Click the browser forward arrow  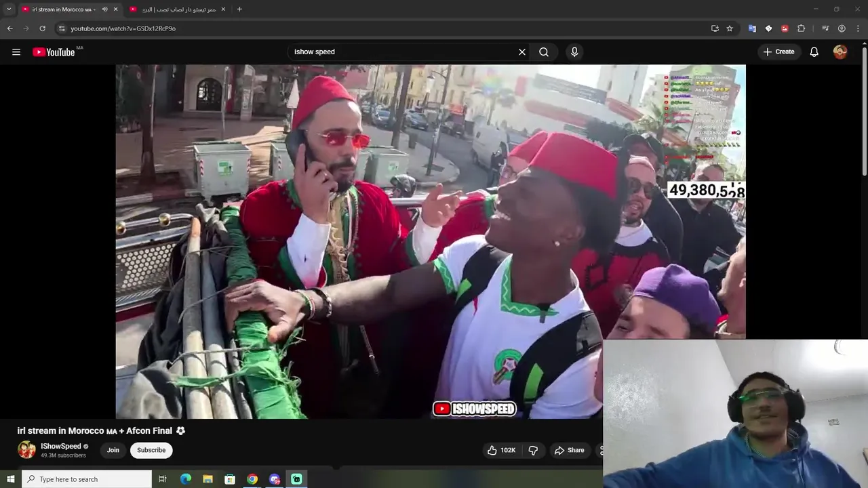(26, 28)
